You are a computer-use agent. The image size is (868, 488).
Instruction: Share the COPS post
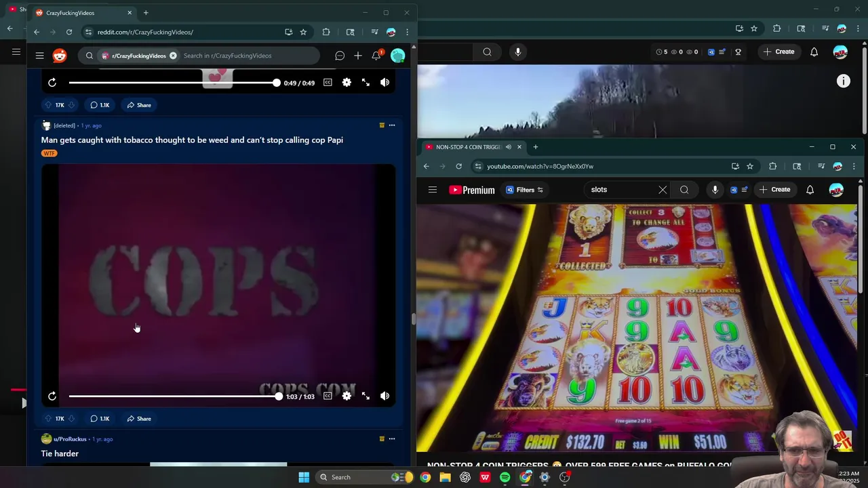(139, 419)
